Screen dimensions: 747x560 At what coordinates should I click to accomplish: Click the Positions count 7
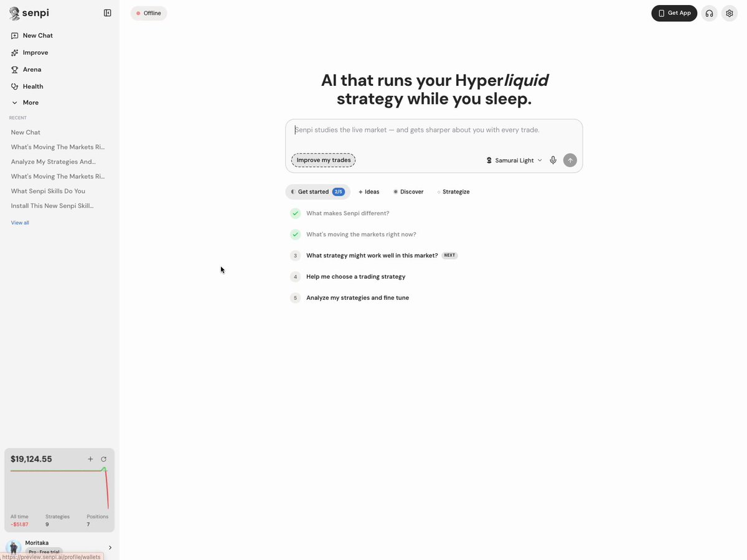88,525
